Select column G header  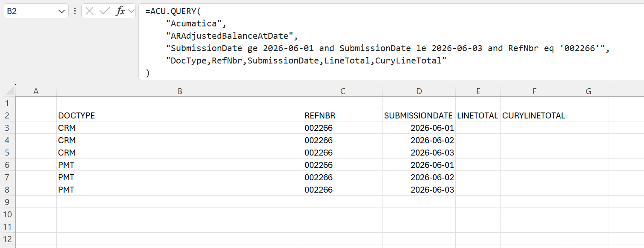(x=589, y=91)
